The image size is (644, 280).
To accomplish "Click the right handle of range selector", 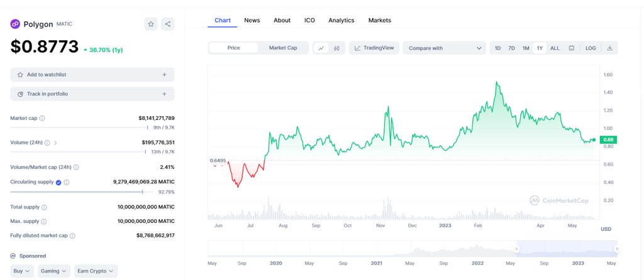I will pyautogui.click(x=616, y=249).
